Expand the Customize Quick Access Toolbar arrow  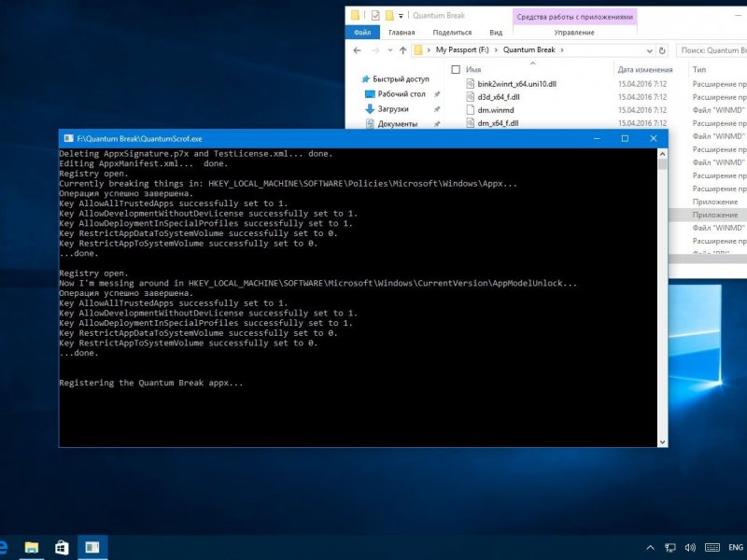(402, 16)
